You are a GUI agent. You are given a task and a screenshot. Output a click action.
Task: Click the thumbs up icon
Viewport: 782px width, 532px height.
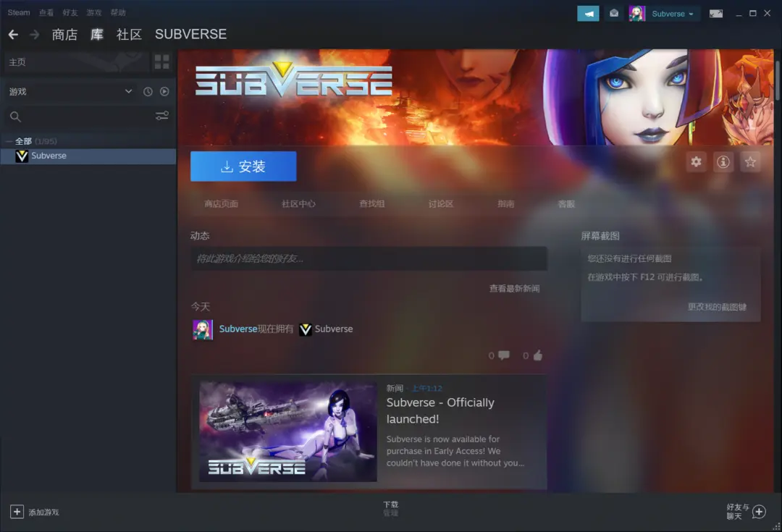pyautogui.click(x=537, y=355)
